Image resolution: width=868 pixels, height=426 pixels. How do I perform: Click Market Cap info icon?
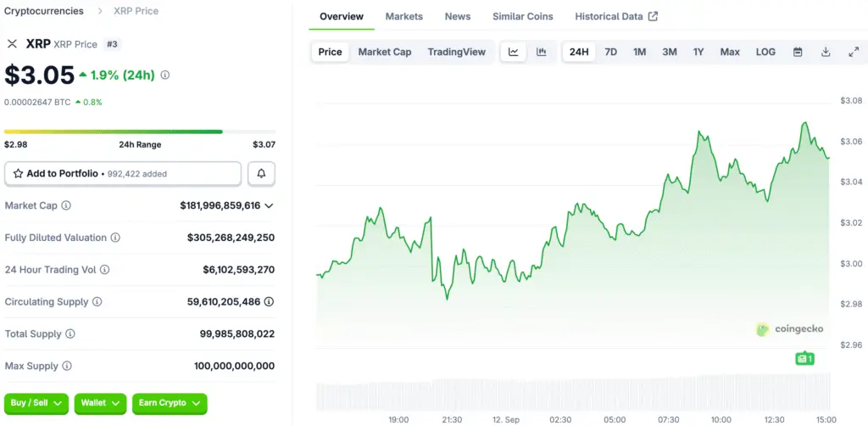[x=66, y=205]
